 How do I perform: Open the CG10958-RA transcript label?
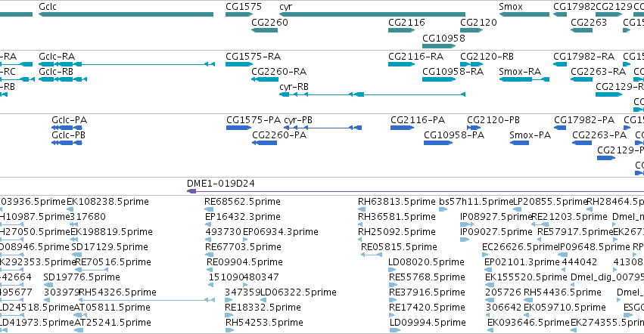453,71
